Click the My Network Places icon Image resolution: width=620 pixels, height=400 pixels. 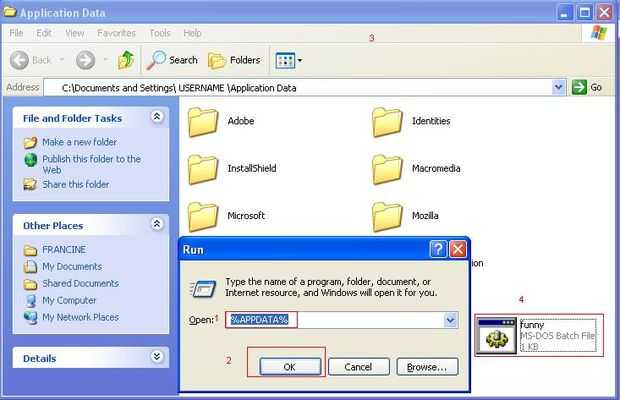tap(30, 317)
